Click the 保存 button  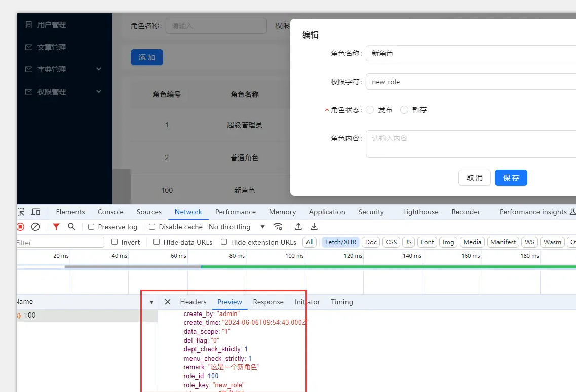[x=511, y=178]
